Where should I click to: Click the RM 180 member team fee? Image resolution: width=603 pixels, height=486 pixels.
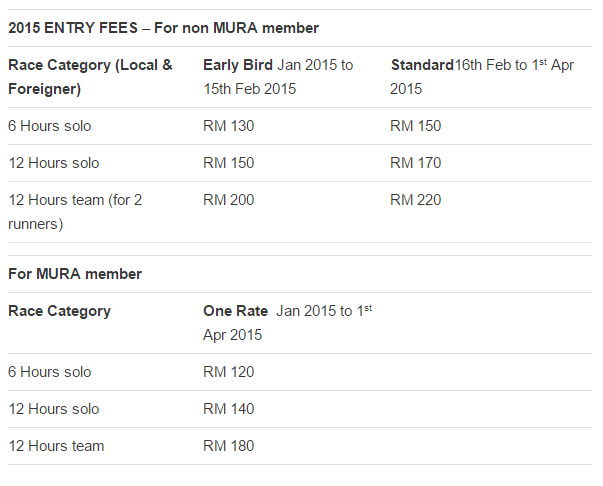pos(228,446)
